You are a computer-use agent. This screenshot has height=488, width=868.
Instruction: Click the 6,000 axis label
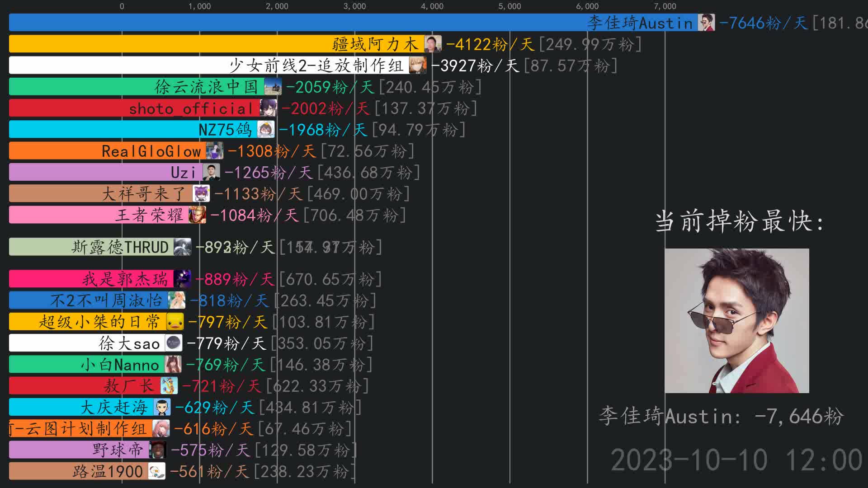click(587, 6)
